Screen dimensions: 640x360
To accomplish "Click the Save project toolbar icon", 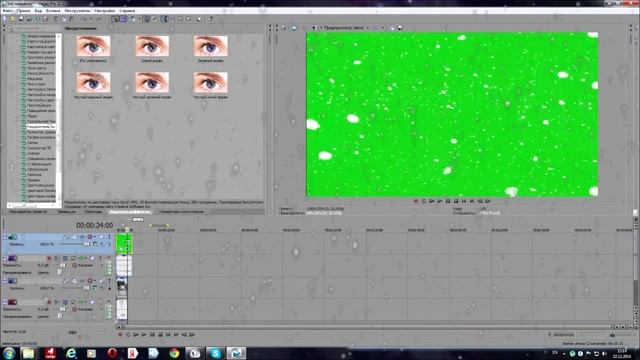I will coord(21,19).
